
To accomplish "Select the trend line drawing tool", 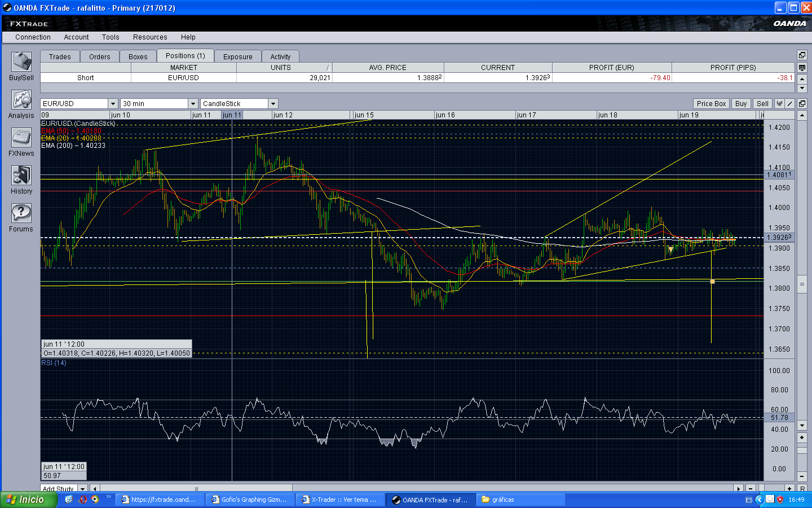I will coord(790,104).
